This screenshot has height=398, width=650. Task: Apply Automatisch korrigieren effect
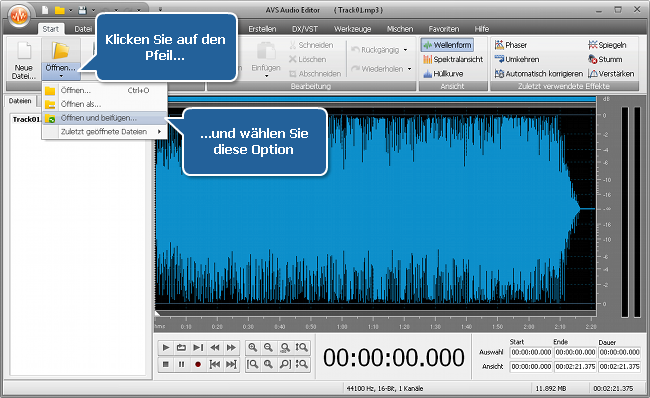click(x=539, y=74)
